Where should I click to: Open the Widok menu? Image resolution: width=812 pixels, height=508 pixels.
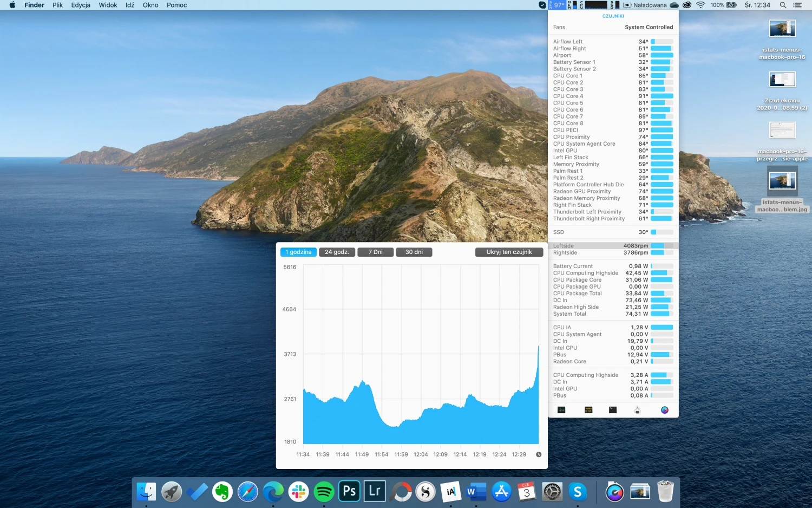(x=108, y=5)
